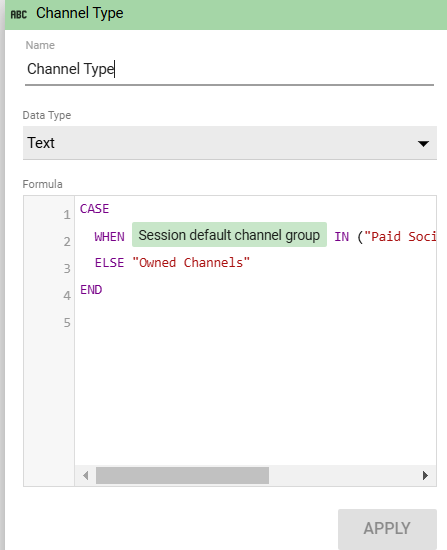The image size is (447, 550).
Task: Click the ELSE keyword on line 3
Action: coord(109,263)
